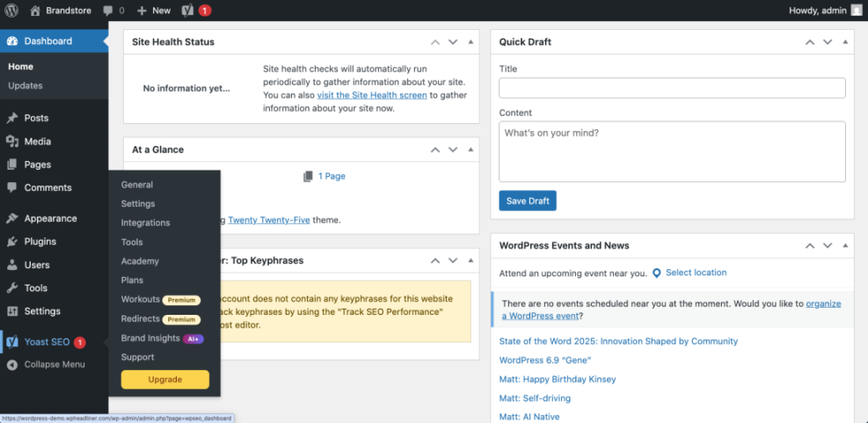Open Settings in Yoast submenu
The height and width of the screenshot is (423, 868).
pyautogui.click(x=138, y=204)
